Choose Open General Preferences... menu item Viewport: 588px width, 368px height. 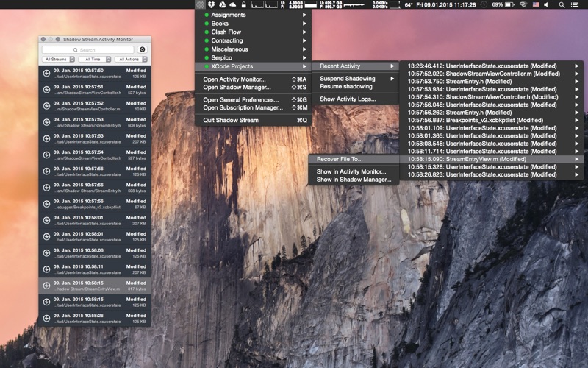[x=253, y=99]
